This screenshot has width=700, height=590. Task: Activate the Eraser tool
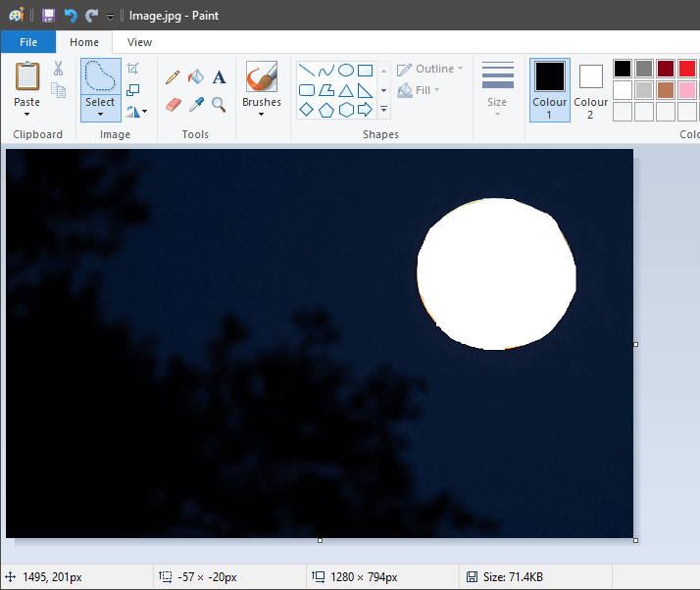click(174, 104)
